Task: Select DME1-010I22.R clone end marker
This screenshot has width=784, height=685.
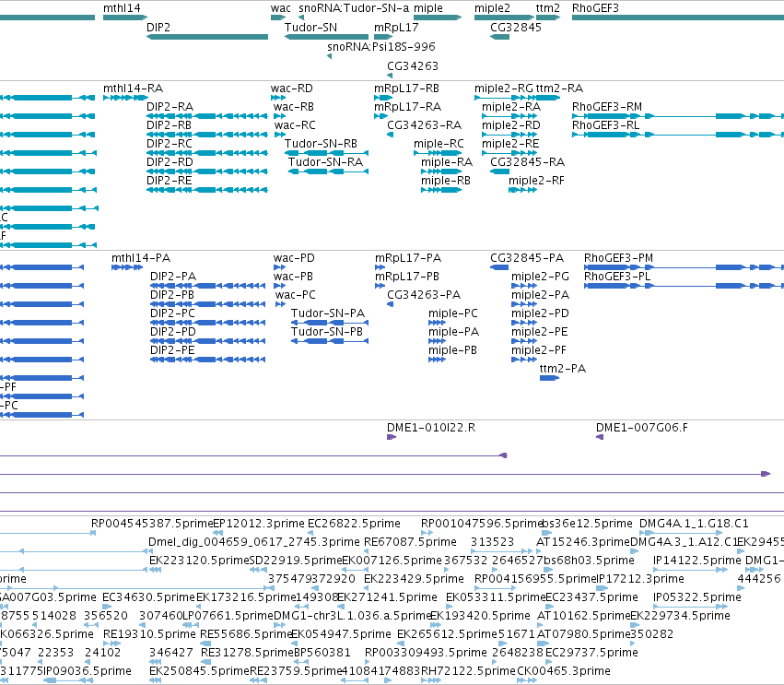Action: [392, 437]
